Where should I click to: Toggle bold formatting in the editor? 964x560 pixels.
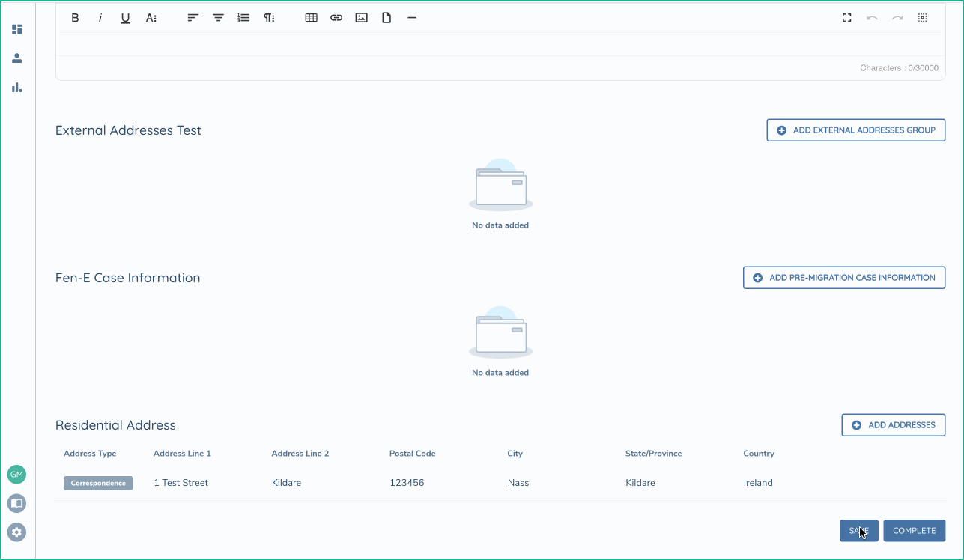point(75,18)
